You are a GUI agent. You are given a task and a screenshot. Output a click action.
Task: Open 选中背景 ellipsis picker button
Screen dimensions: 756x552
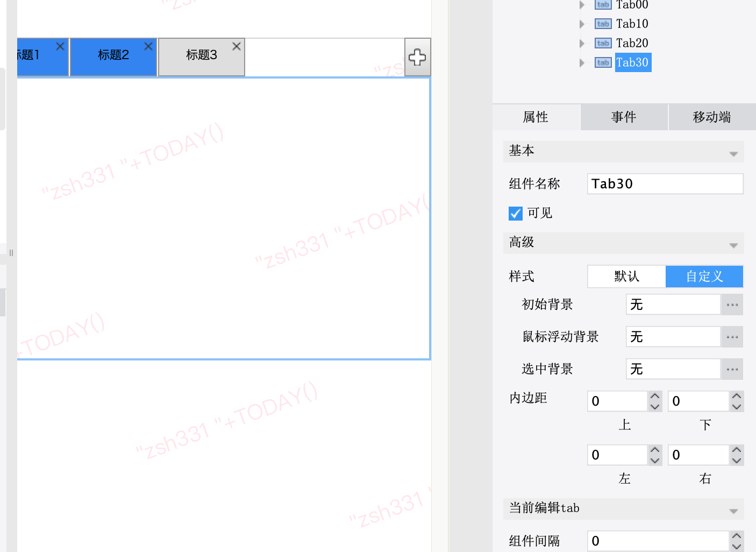point(732,369)
